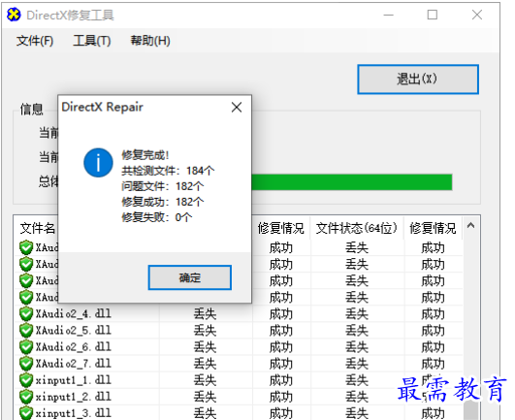
Task: Click the DirectX修复工具 title bar app icon
Action: tap(14, 15)
